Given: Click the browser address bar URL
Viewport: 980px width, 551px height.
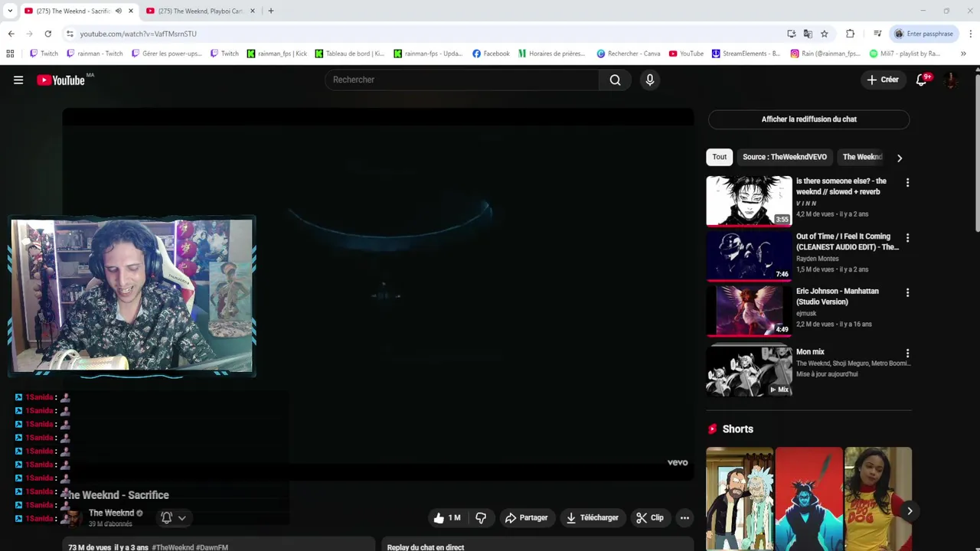Looking at the screenshot, I should click(138, 34).
